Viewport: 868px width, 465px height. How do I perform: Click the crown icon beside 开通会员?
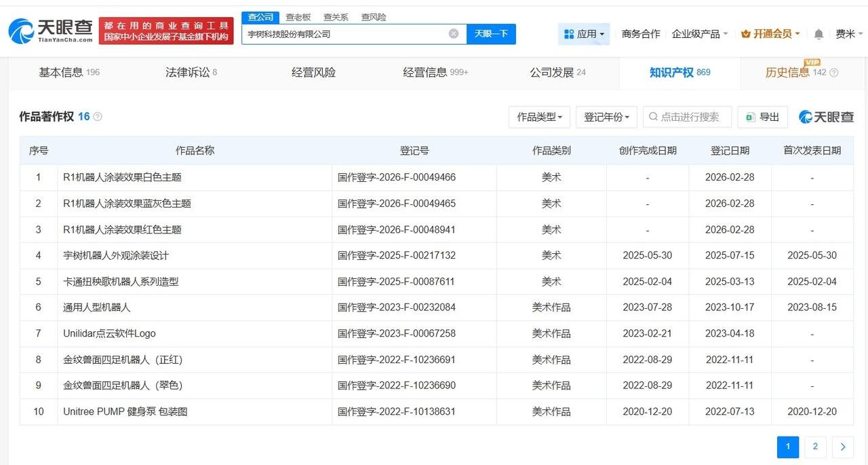click(745, 32)
